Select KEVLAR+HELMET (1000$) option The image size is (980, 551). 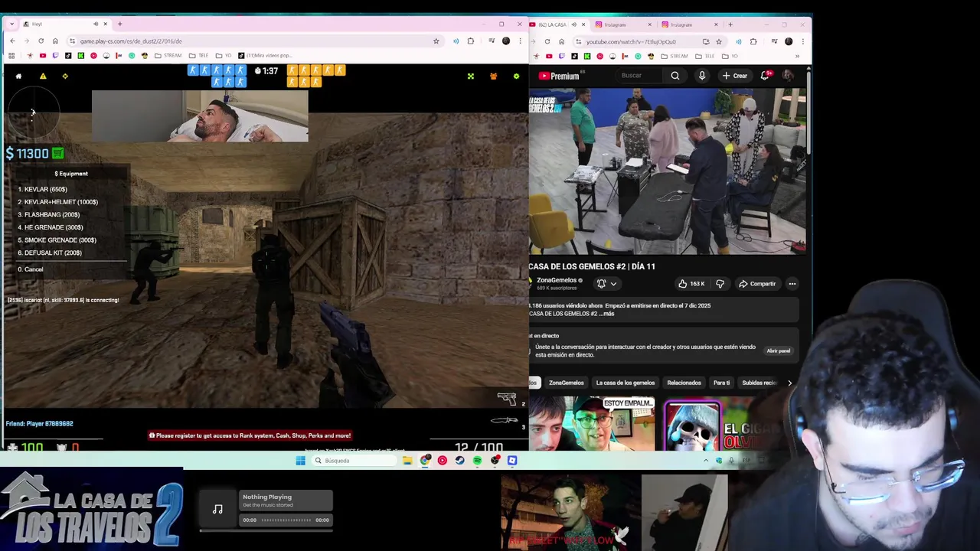tap(58, 202)
